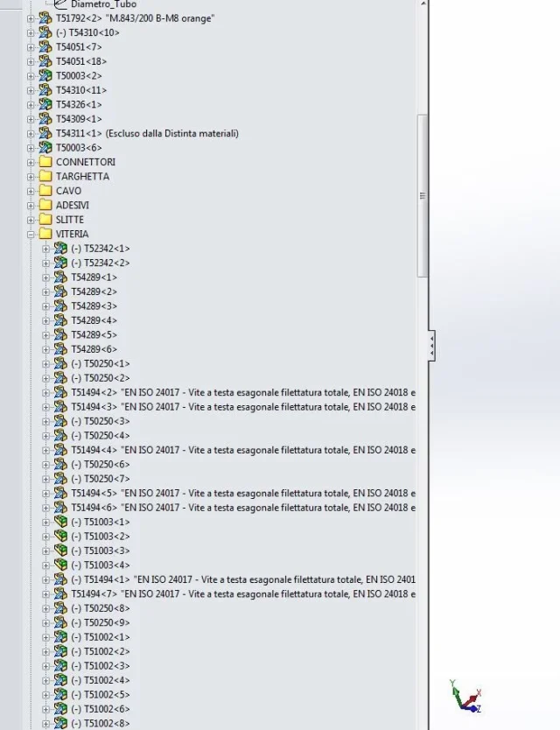Expand the ADESIVI folder
Image resolution: width=560 pixels, height=730 pixels.
[x=31, y=206]
